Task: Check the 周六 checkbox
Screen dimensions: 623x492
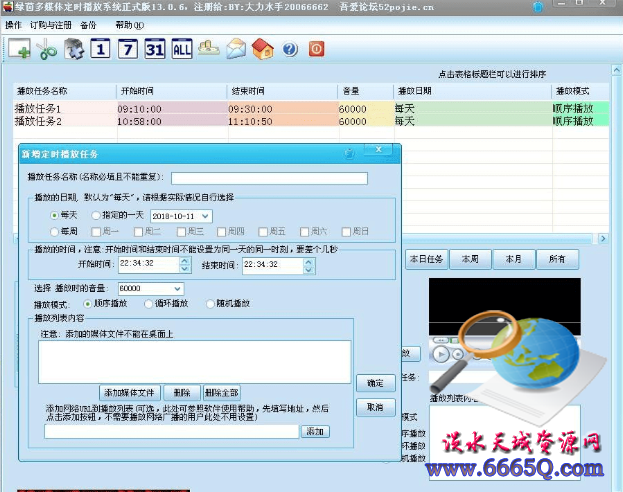Action: [x=304, y=231]
